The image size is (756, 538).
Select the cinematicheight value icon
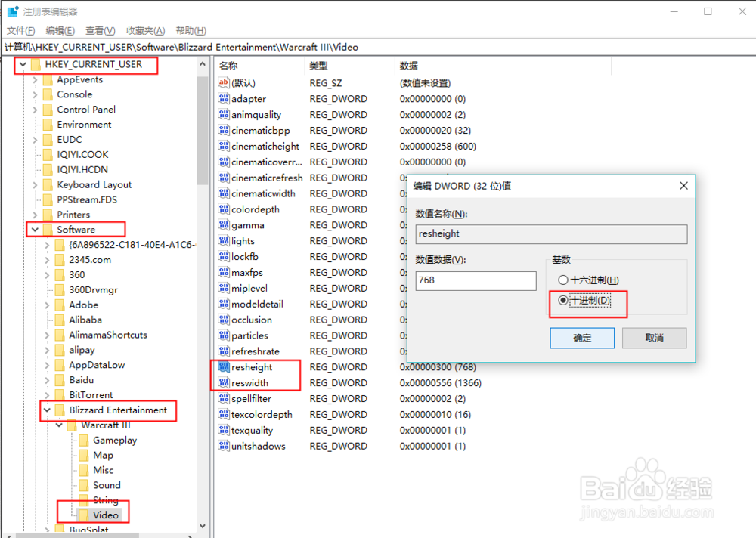pyautogui.click(x=224, y=146)
